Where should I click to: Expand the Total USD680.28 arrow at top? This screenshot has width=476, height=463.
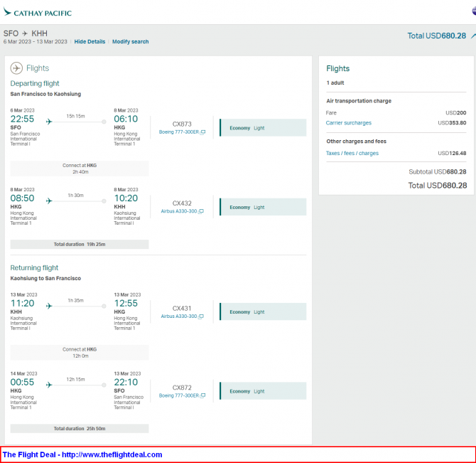pos(473,36)
